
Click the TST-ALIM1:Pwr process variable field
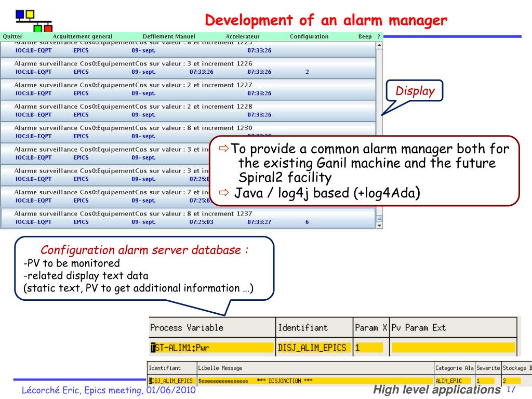click(212, 348)
